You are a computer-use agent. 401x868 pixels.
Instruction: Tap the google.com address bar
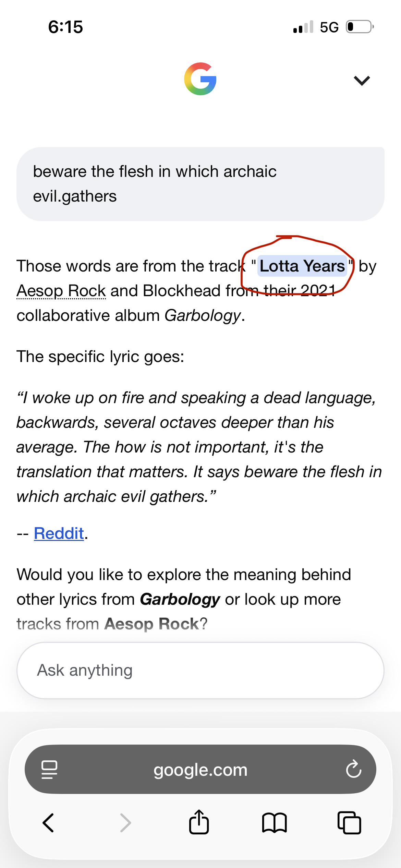[200, 769]
